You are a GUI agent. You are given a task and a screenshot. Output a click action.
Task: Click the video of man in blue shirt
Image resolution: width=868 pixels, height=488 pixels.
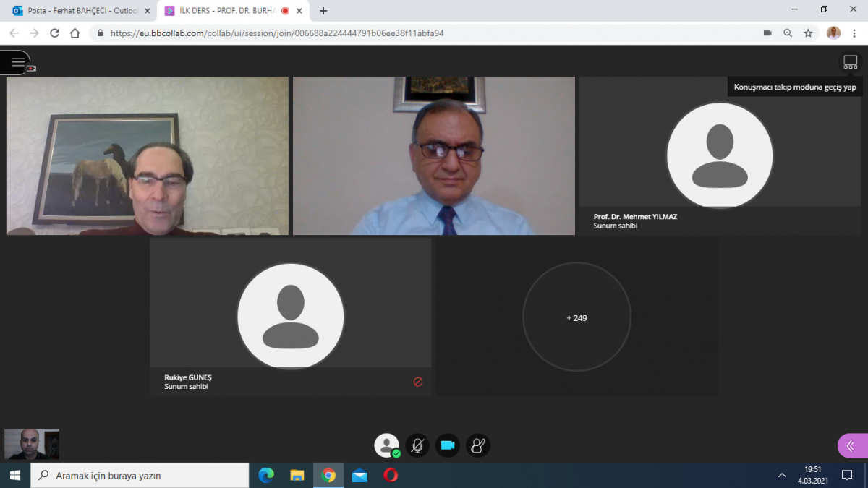tap(434, 155)
